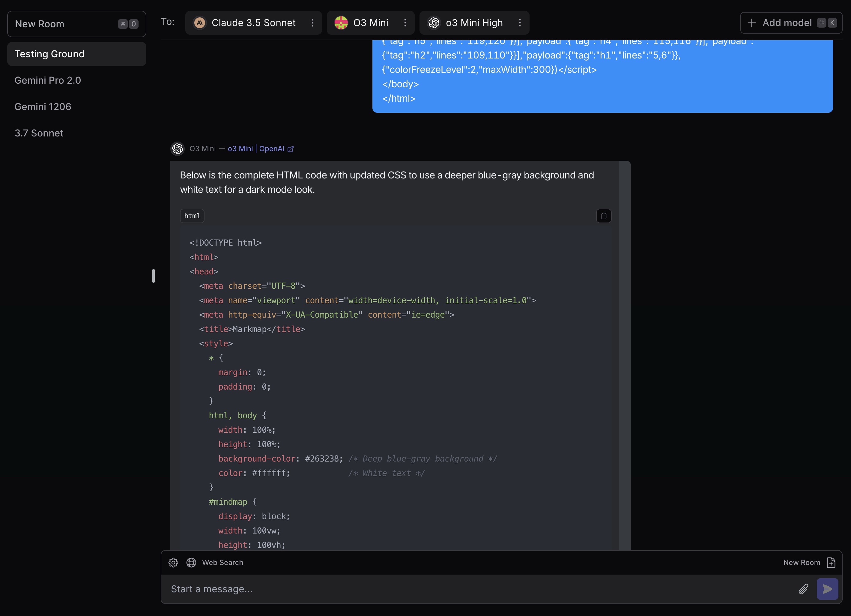Screen dimensions: 851x616
Task: Open options menu for o3 Mini High
Action: [x=520, y=23]
